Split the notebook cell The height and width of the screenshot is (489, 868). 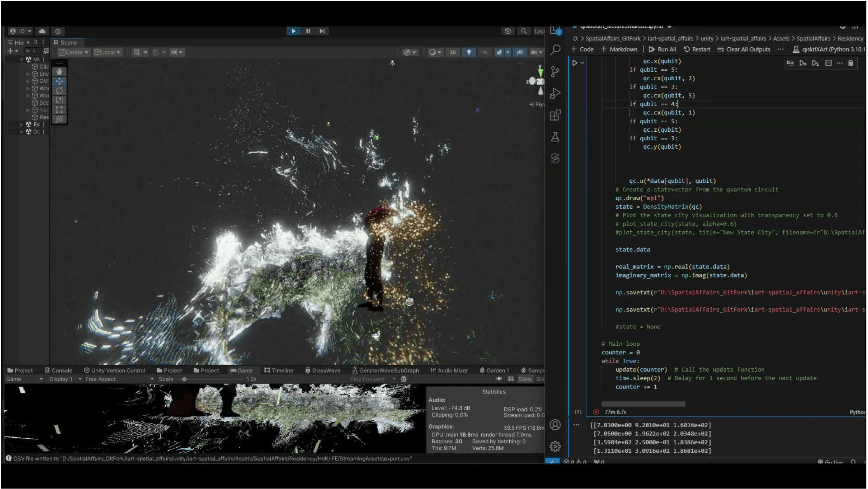pyautogui.click(x=829, y=63)
